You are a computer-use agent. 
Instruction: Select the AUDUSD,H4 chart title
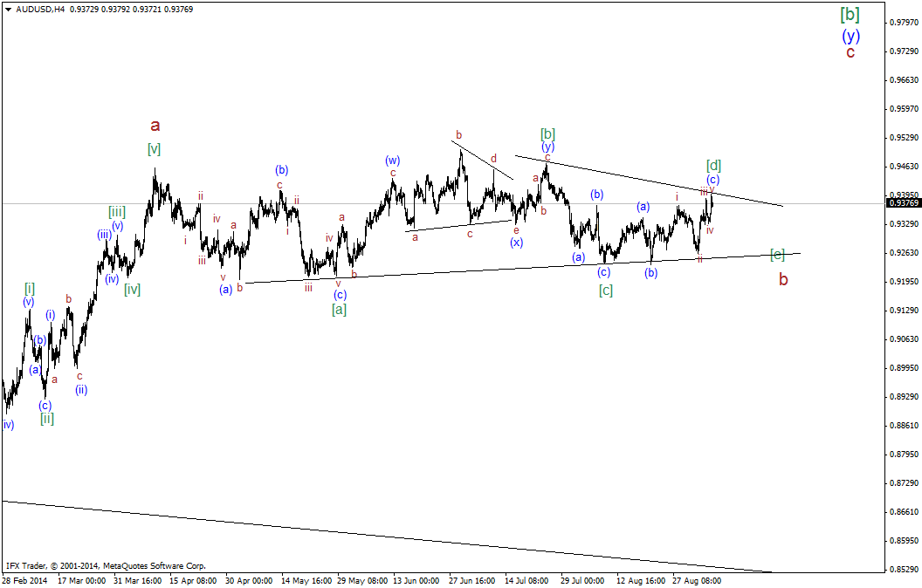pos(40,10)
